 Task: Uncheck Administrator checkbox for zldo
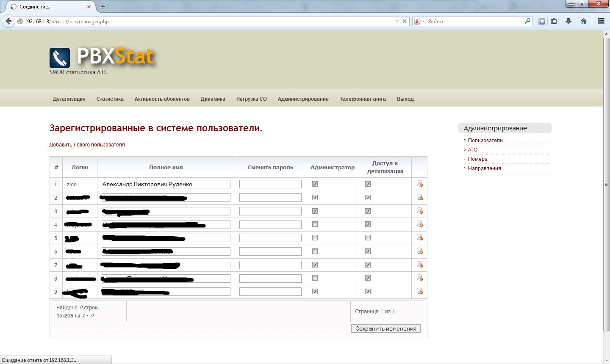point(315,184)
